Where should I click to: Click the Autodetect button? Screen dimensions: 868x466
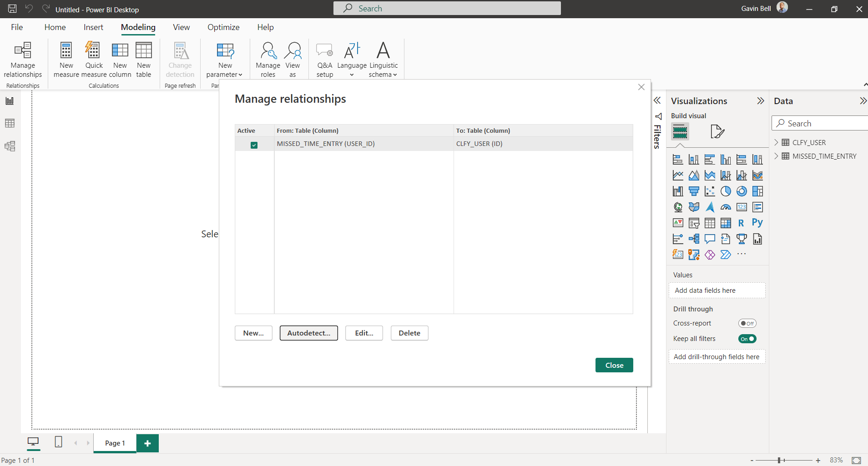coord(309,333)
